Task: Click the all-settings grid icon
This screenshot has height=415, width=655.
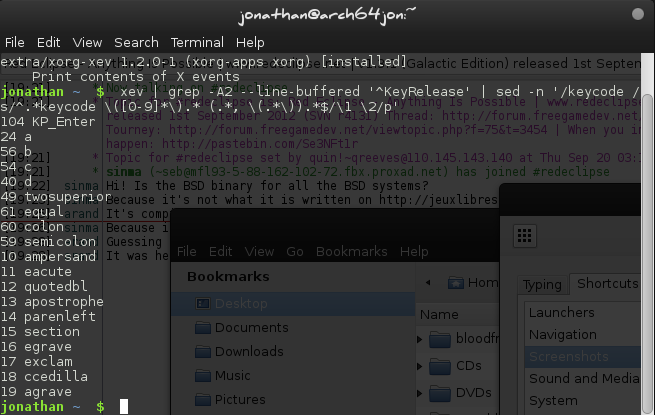Action: 525,235
